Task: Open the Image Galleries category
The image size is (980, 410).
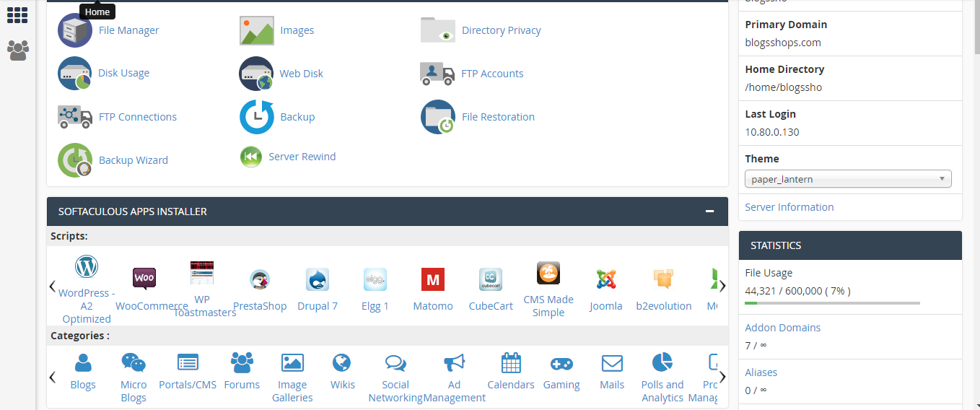Action: tap(292, 378)
